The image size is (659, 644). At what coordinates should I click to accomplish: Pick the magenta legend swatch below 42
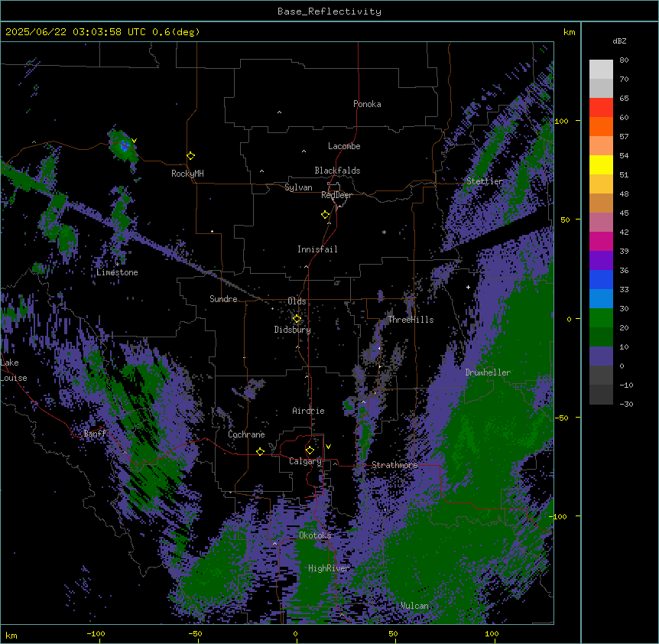601,241
